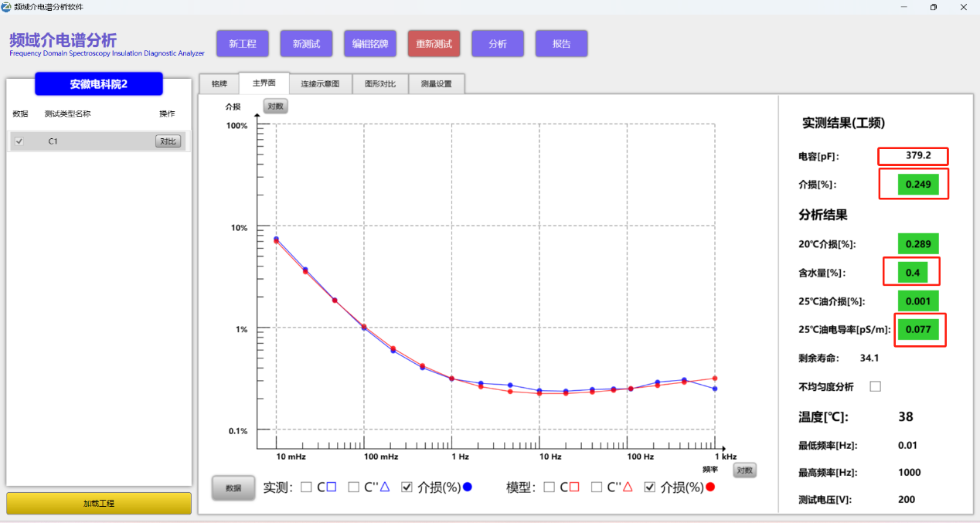Screen dimensions: 980x523
Task: Toggle frequency axis 对数 button
Action: click(x=744, y=470)
